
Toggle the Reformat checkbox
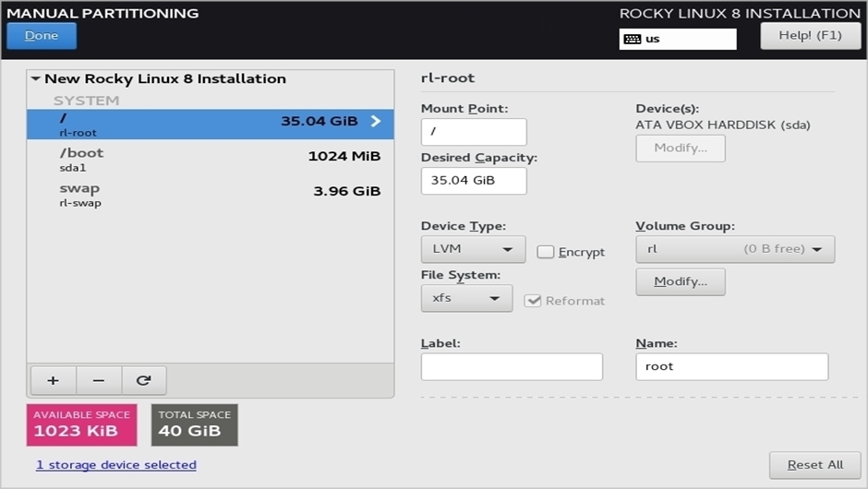pyautogui.click(x=533, y=301)
